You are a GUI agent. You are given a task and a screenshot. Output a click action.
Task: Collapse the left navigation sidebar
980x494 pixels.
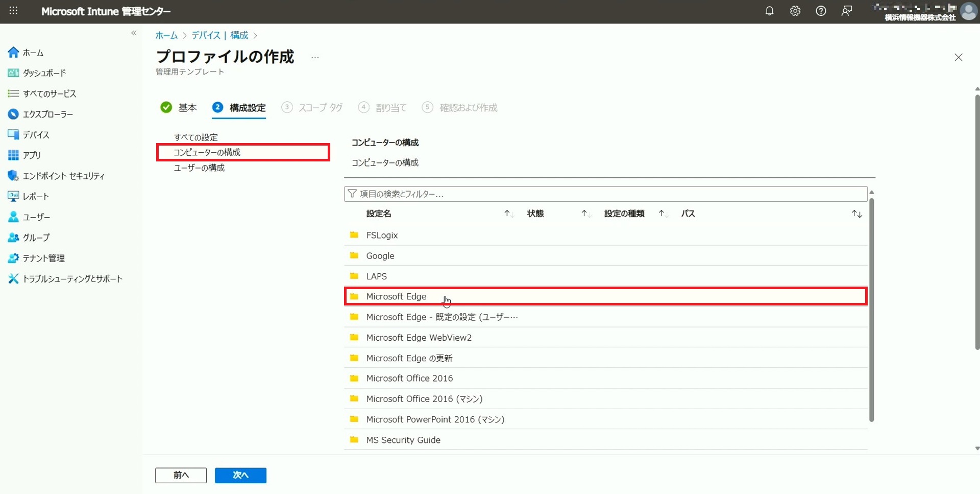point(134,33)
